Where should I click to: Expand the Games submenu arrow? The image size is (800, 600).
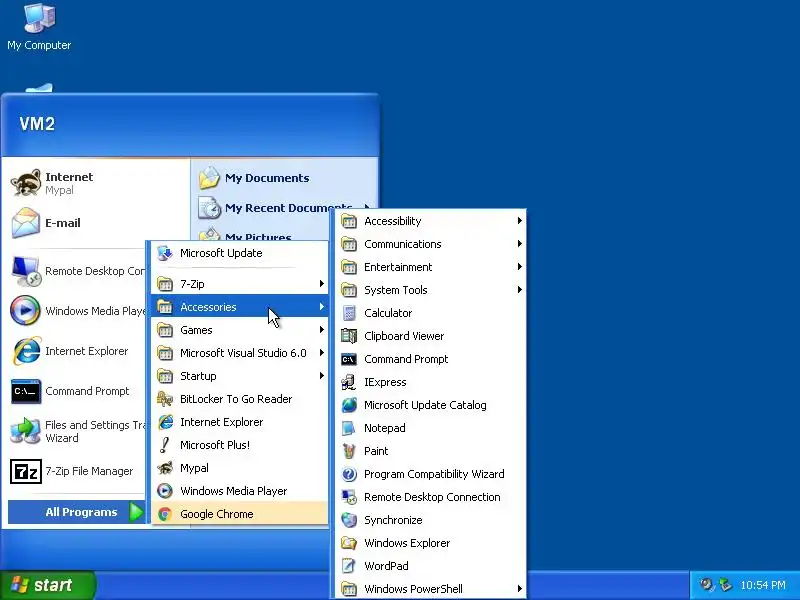tap(321, 330)
